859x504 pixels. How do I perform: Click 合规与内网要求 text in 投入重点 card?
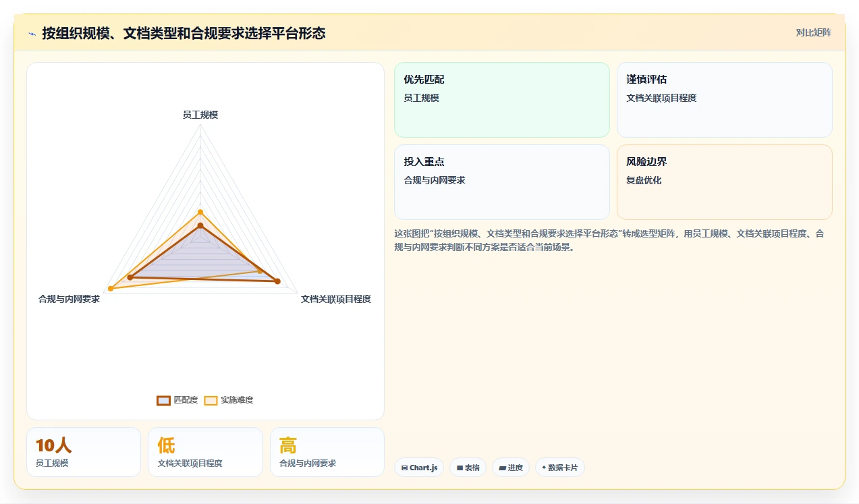[435, 180]
